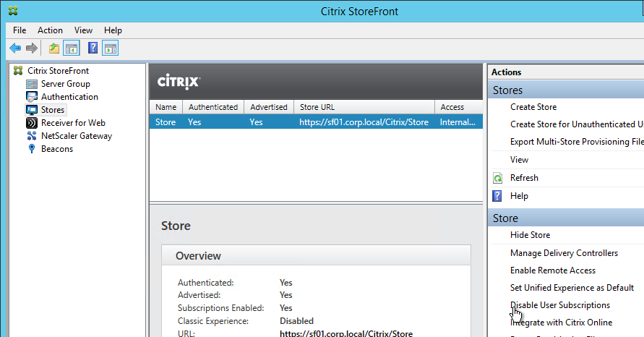Select Beacons node
Image resolution: width=644 pixels, height=337 pixels.
tap(57, 149)
